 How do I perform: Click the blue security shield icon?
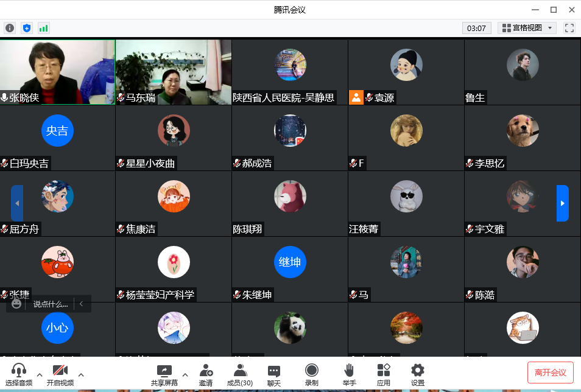tap(26, 28)
